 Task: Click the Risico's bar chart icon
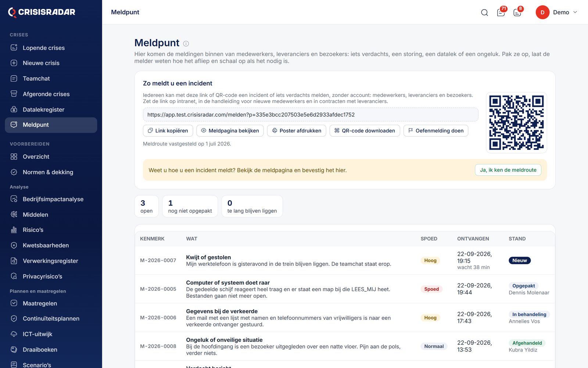14,230
